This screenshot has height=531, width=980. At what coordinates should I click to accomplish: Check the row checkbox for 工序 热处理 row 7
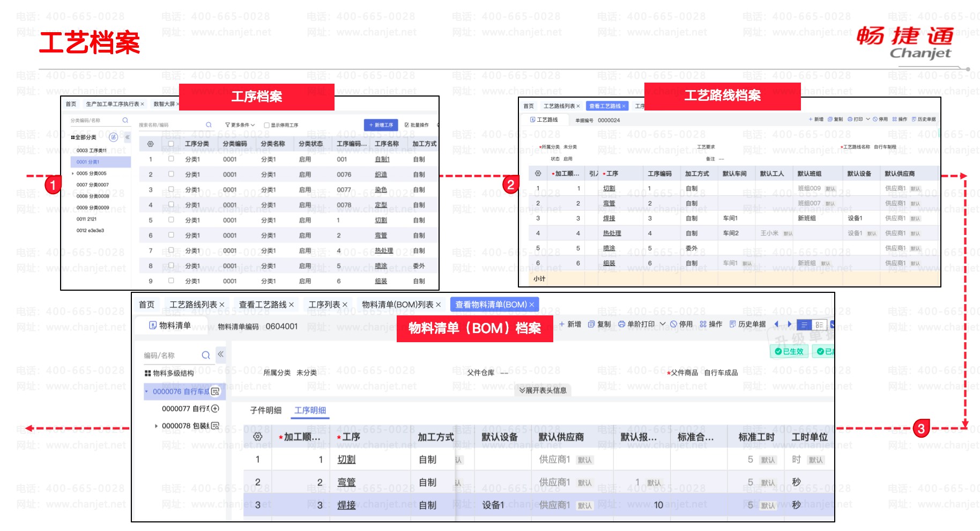click(x=171, y=250)
